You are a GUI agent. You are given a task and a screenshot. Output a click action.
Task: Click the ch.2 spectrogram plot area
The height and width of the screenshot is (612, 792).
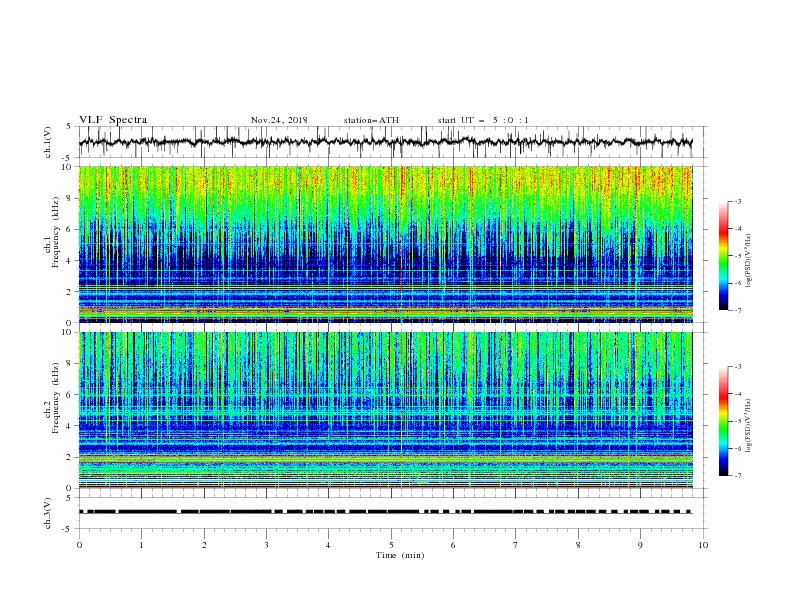point(386,410)
